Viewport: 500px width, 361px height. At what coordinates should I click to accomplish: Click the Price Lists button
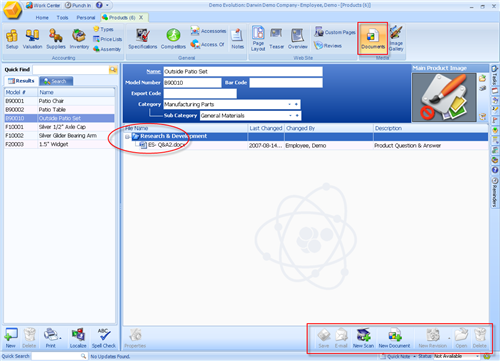click(107, 39)
